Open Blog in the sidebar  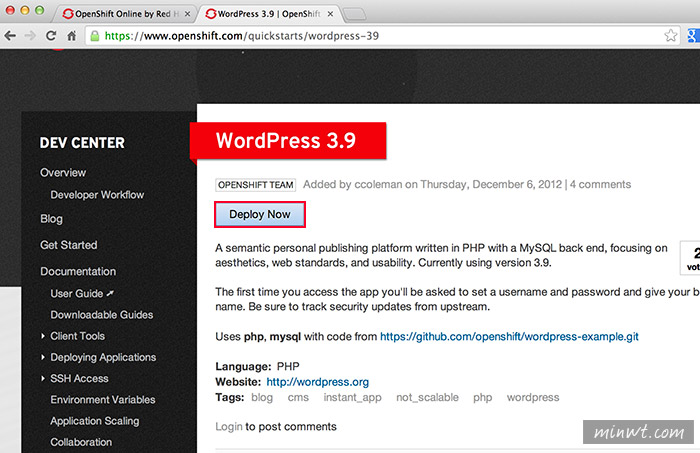click(51, 219)
